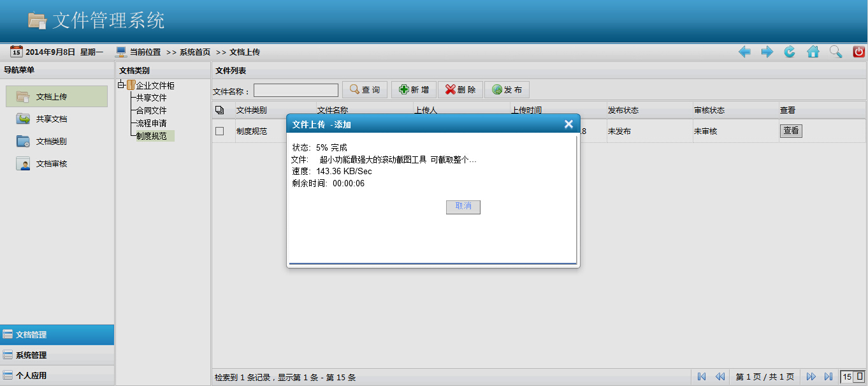Check the 制度规范 row checkbox
This screenshot has width=868, height=386.
[x=220, y=131]
